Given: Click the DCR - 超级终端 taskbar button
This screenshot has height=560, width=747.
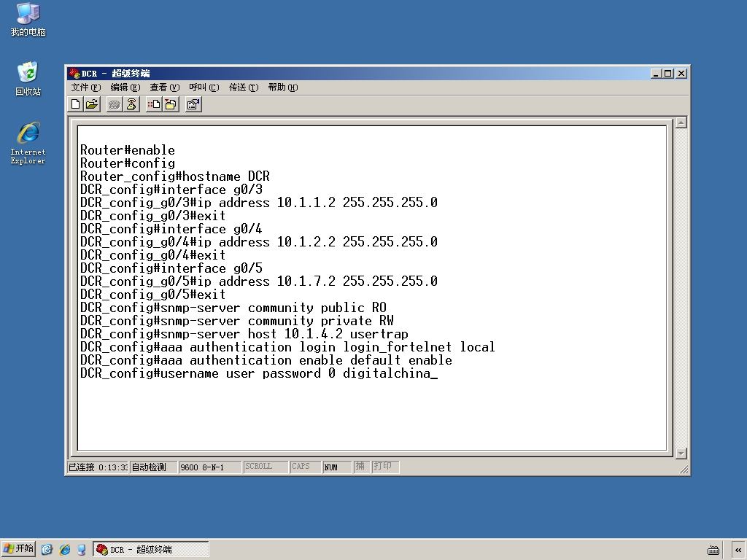Looking at the screenshot, I should point(150,549).
